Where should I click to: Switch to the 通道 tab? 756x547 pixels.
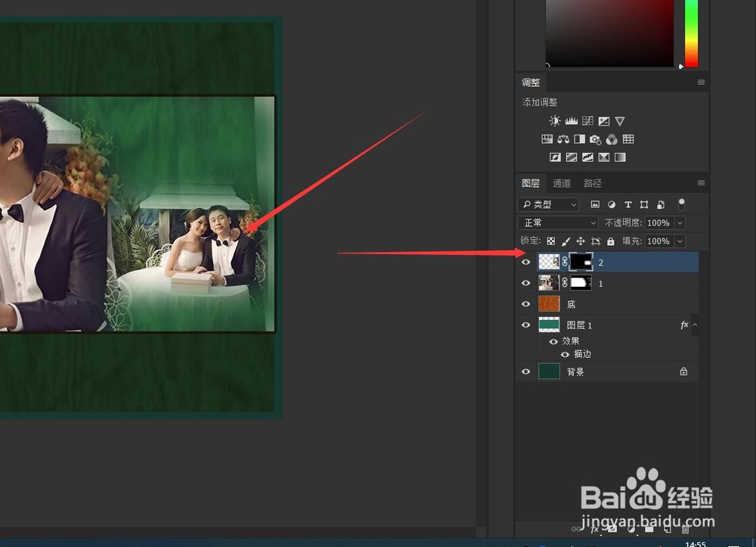(x=562, y=183)
